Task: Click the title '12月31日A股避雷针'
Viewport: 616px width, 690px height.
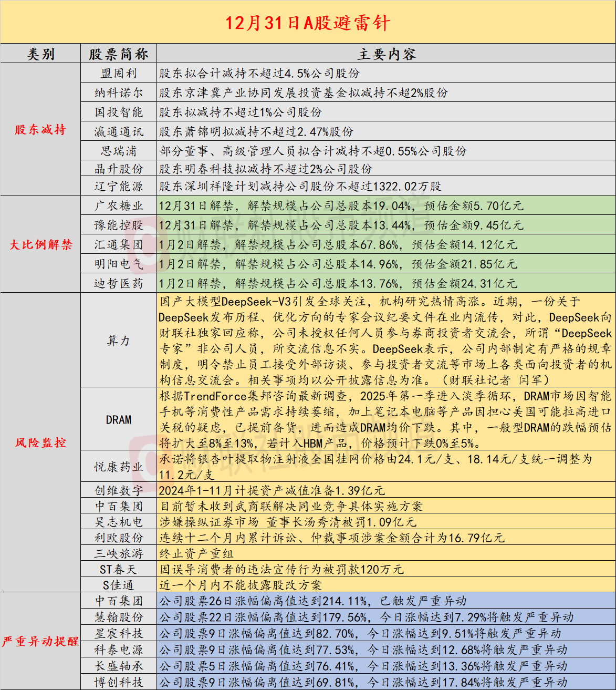Action: 308,23
